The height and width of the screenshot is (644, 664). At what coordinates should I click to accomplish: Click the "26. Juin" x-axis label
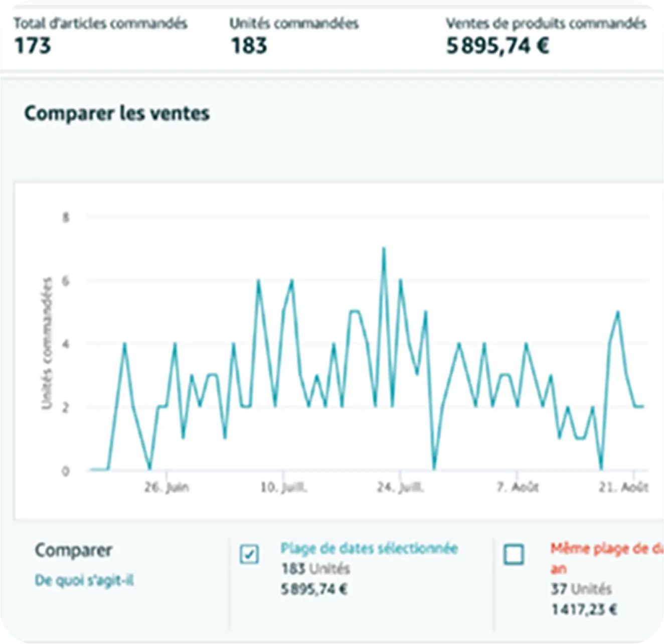click(167, 487)
